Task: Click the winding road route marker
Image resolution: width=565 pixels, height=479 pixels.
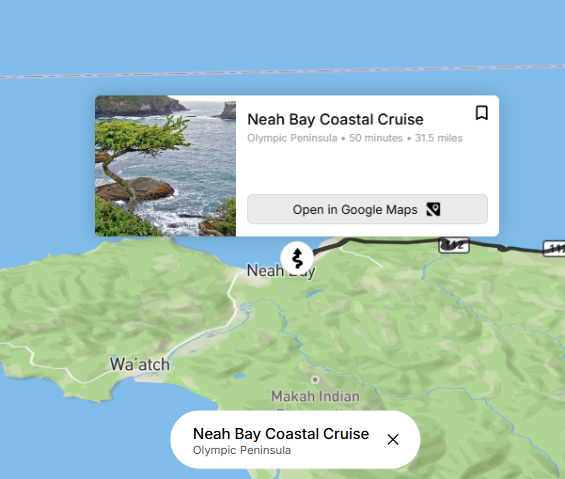Action: coord(297,257)
